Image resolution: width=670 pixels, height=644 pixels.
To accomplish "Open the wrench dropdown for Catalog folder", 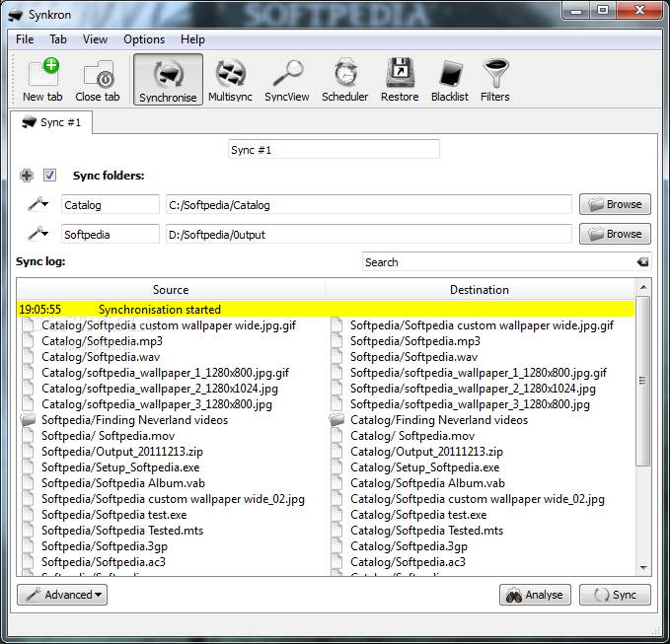I will point(38,204).
